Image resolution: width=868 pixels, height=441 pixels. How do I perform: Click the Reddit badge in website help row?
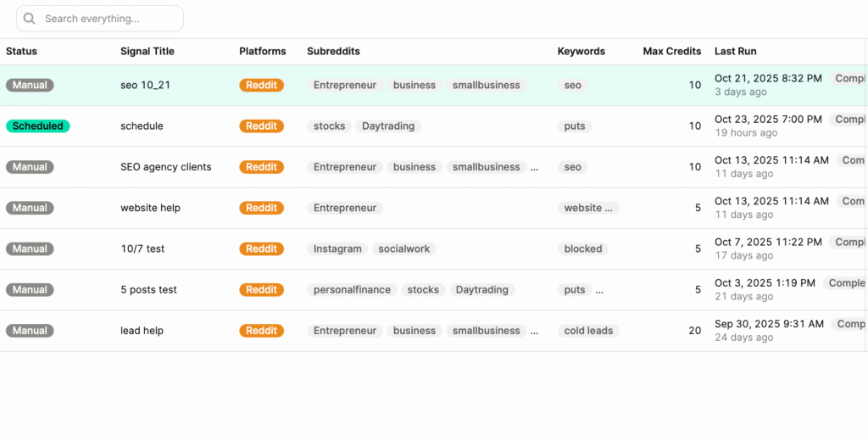(261, 208)
